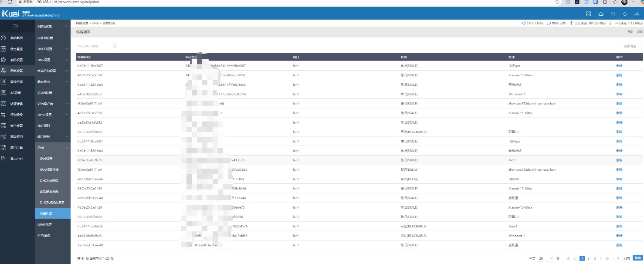Bookmark this page using the star icon
Image resolution: width=644 pixels, height=264 pixels.
click(x=557, y=2)
